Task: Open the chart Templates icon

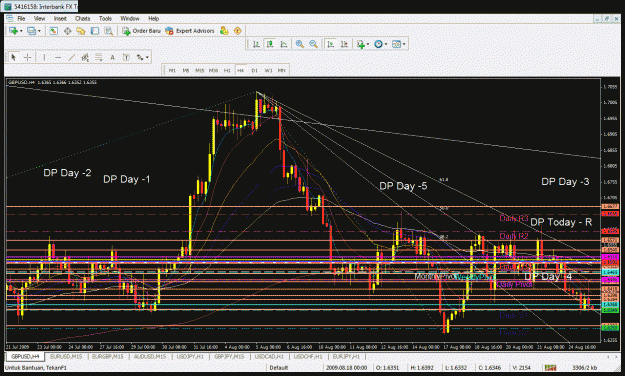Action: coord(396,44)
